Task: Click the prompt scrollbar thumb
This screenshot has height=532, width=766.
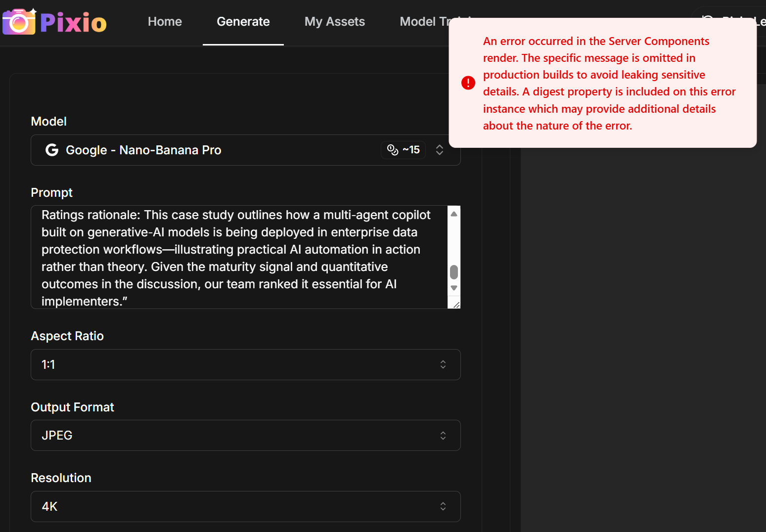Action: pyautogui.click(x=454, y=272)
